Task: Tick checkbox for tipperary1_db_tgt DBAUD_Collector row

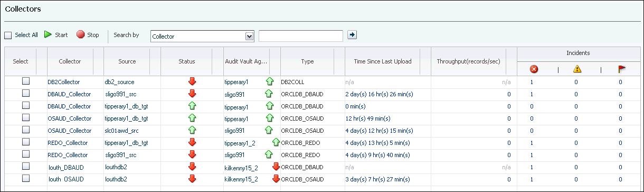Action: point(25,106)
